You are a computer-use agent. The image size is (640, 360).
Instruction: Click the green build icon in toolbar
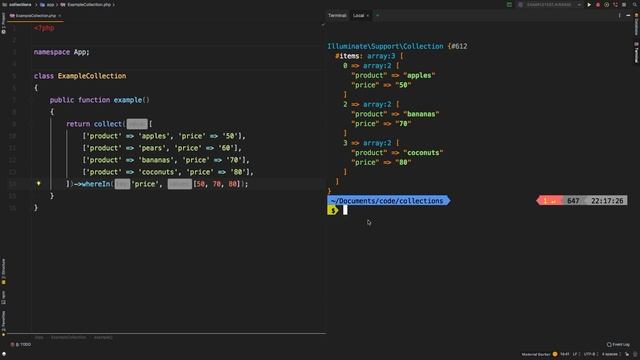click(x=509, y=4)
